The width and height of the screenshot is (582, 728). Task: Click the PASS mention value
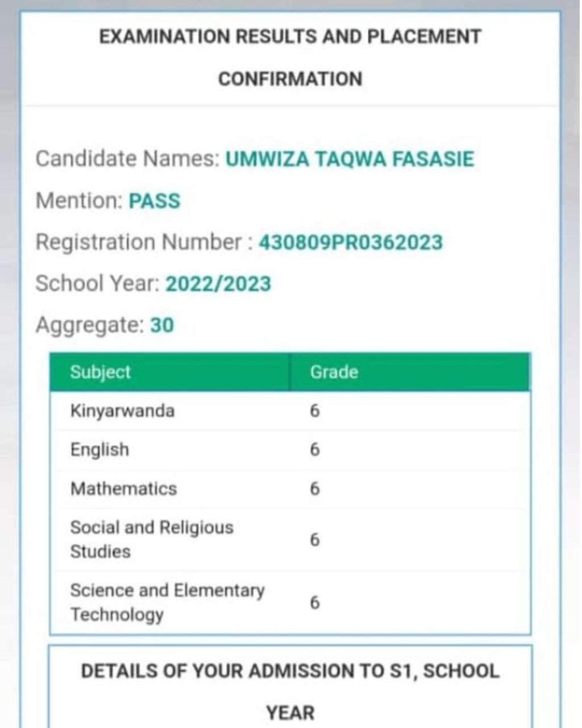point(154,201)
